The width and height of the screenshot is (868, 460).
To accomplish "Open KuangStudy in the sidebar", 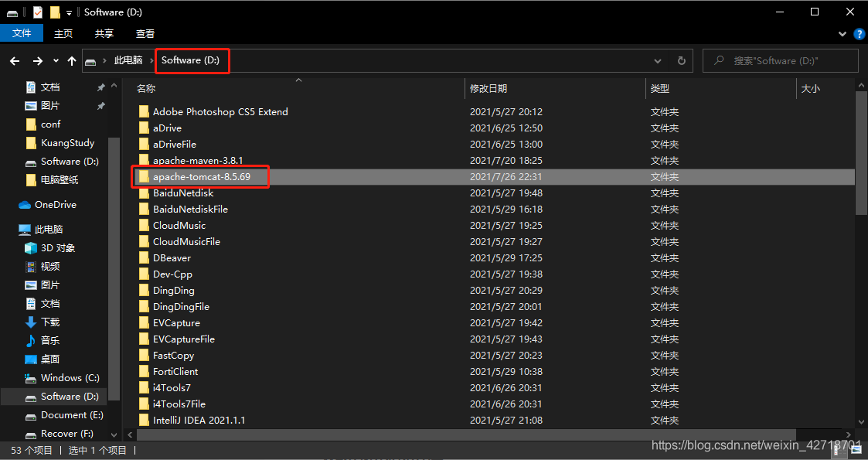I will click(67, 143).
